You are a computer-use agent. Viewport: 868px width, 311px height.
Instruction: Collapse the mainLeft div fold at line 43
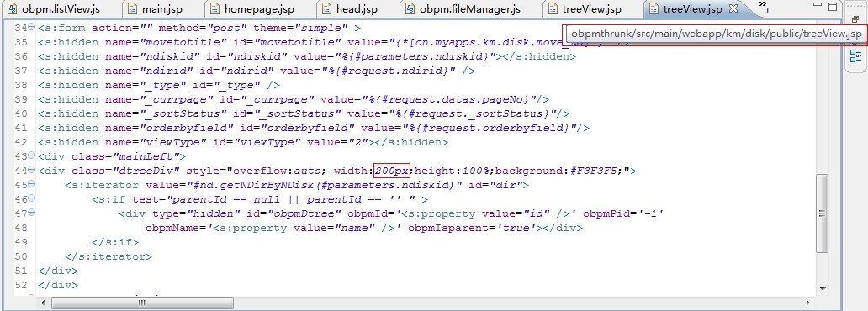click(x=31, y=156)
